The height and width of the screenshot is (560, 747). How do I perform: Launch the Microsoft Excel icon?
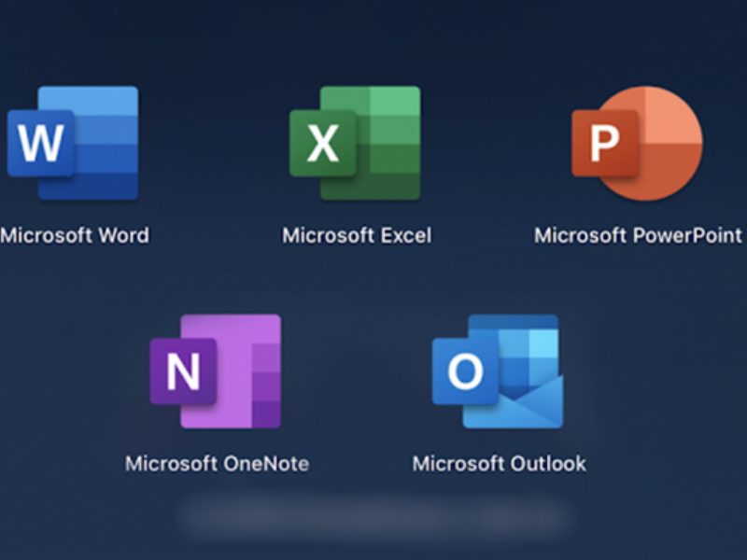(356, 143)
